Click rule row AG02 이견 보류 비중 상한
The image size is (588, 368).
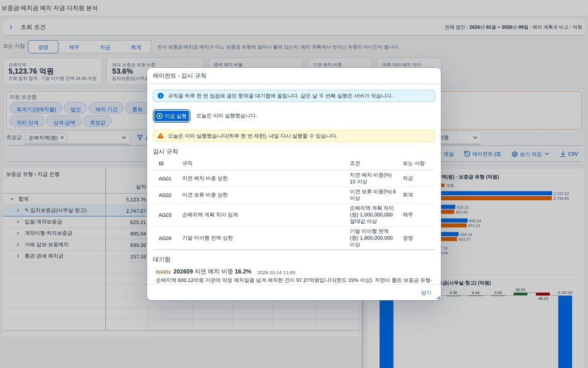point(294,195)
